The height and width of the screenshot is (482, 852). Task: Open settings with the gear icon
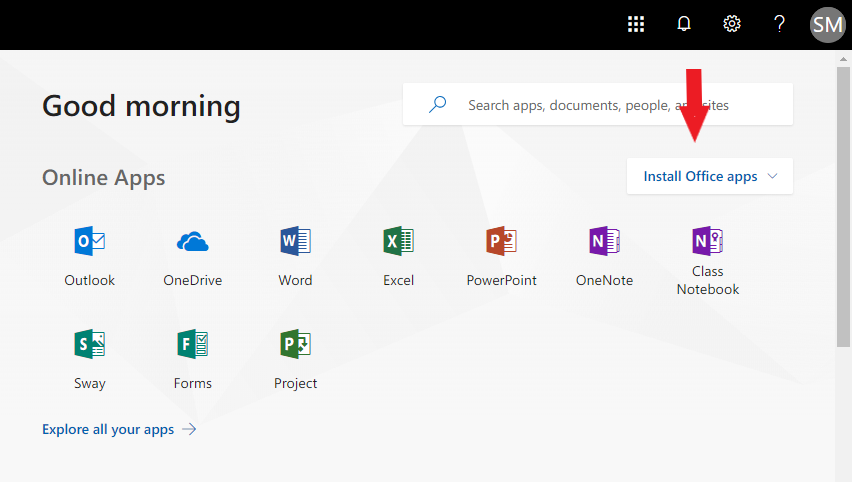tap(732, 25)
